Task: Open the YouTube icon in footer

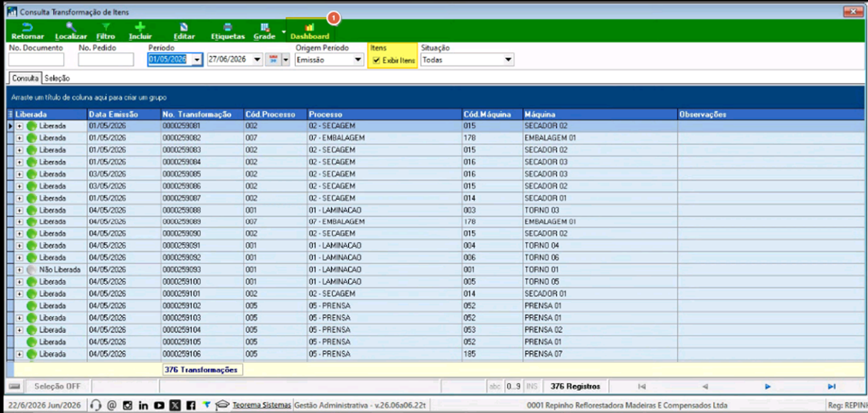Action: click(159, 405)
